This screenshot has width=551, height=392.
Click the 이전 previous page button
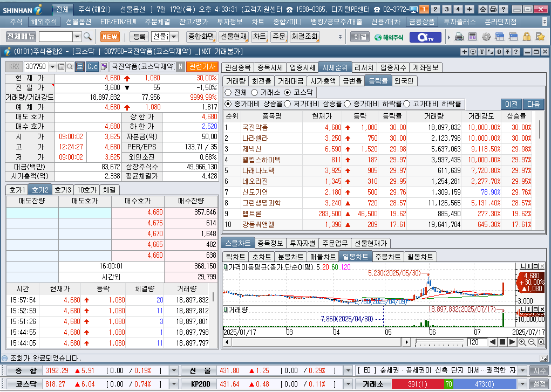point(512,104)
